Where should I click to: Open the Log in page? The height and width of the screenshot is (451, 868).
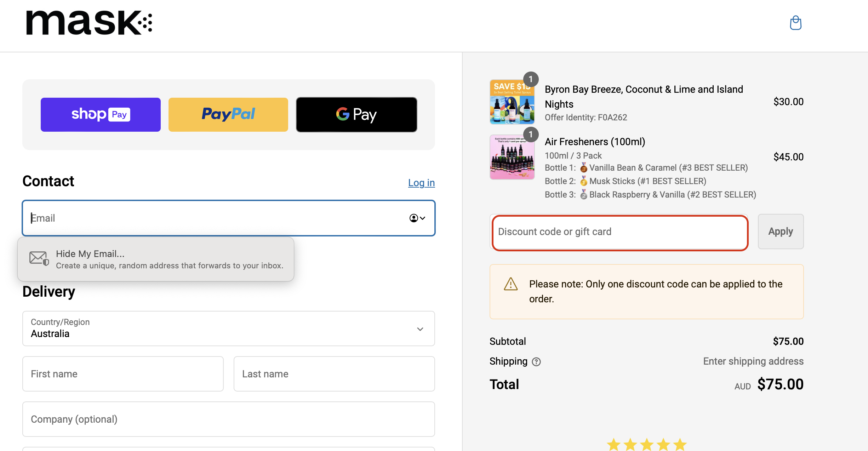tap(421, 183)
